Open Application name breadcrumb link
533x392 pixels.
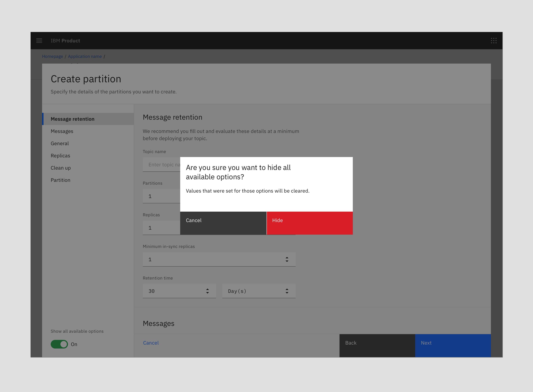(85, 56)
